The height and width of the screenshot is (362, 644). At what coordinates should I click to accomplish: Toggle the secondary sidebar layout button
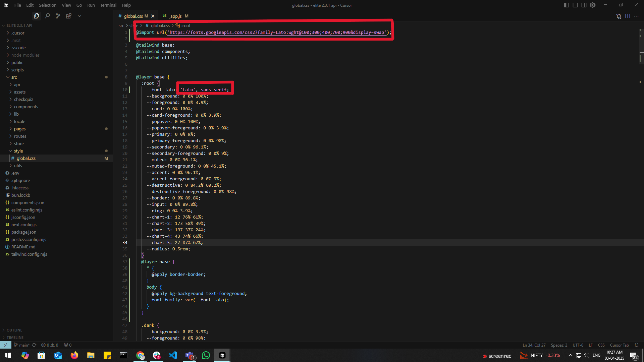(x=584, y=5)
